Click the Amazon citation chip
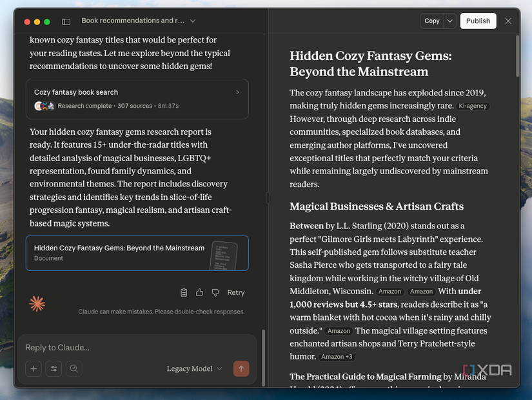Image resolution: width=532 pixels, height=400 pixels. click(389, 291)
